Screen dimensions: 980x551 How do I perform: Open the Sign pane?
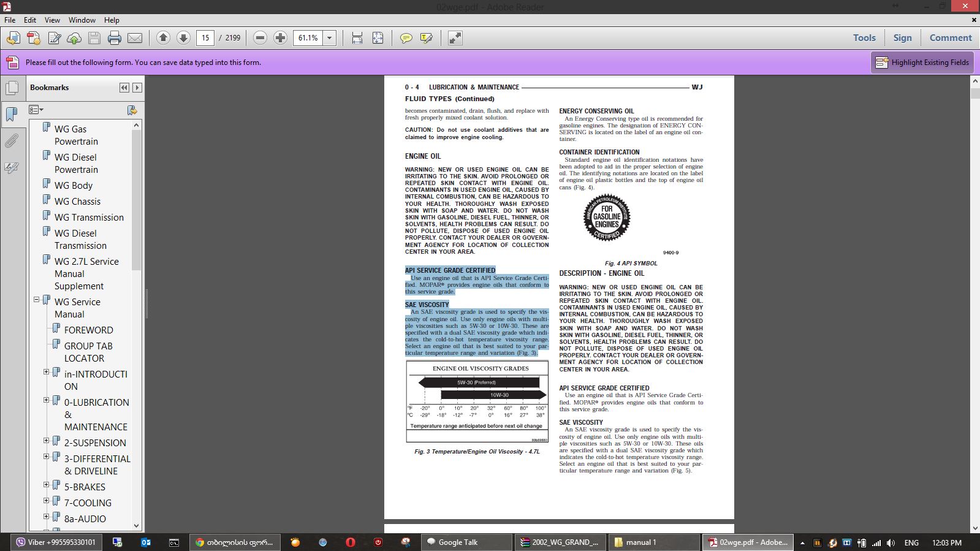[x=902, y=38]
